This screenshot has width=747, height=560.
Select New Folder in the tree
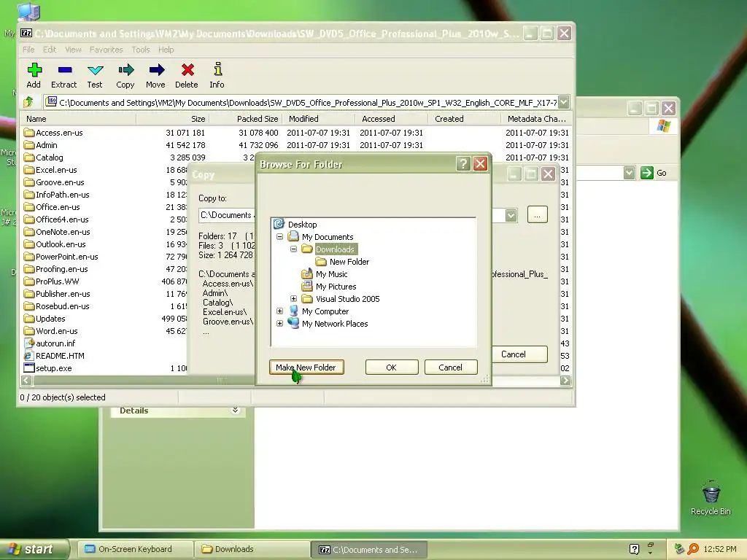coord(349,262)
